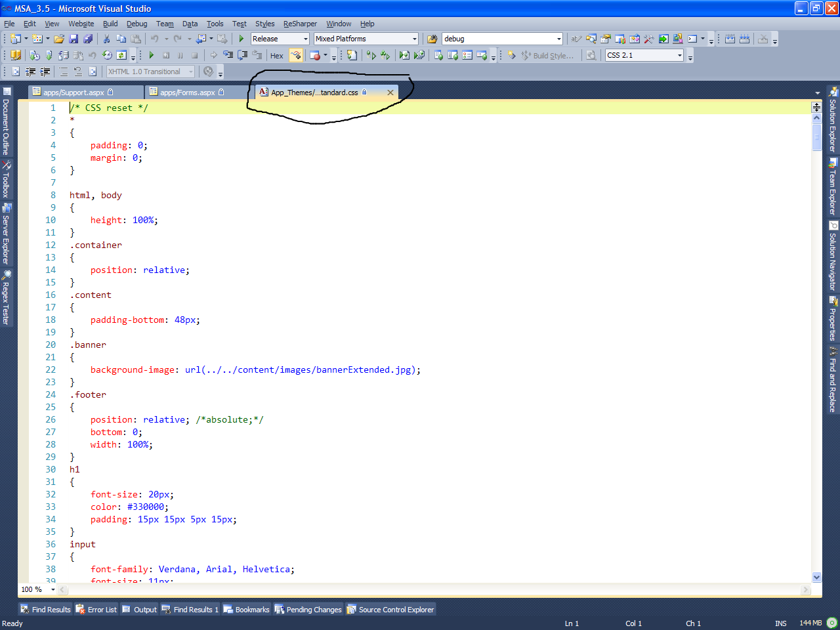Toggle INS mode in the status bar

pos(780,623)
